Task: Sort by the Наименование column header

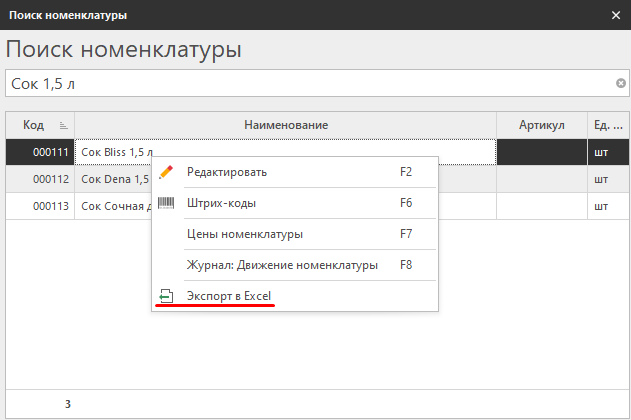Action: (286, 125)
